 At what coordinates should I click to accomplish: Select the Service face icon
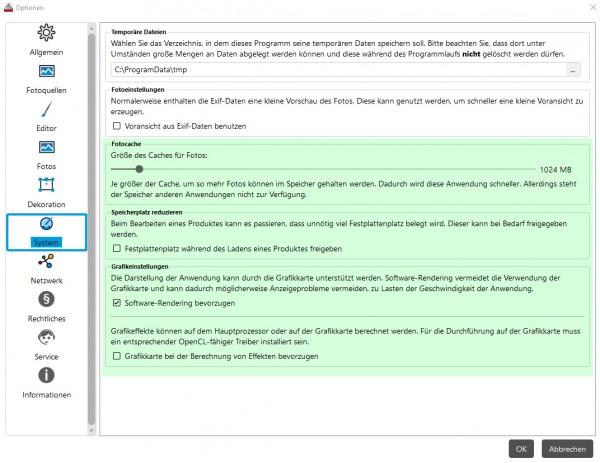(x=46, y=337)
